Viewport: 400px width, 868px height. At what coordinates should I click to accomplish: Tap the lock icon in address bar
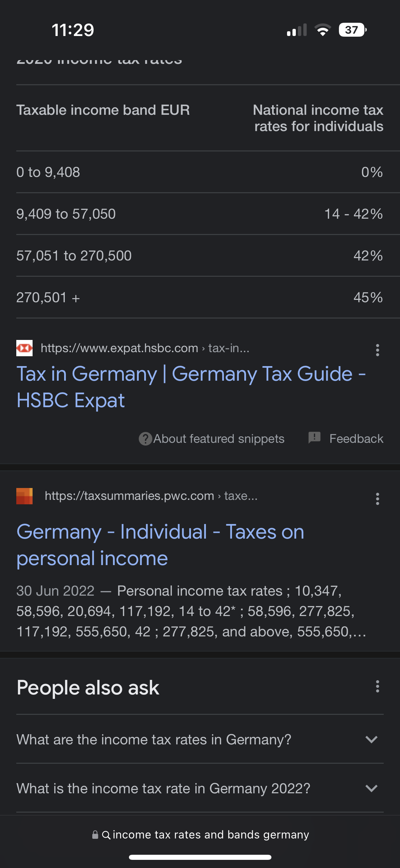(x=95, y=835)
